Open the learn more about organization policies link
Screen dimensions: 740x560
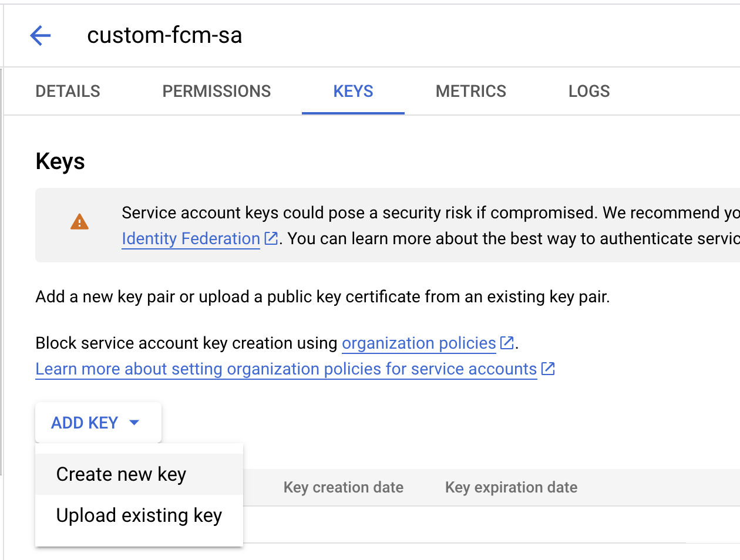point(285,369)
